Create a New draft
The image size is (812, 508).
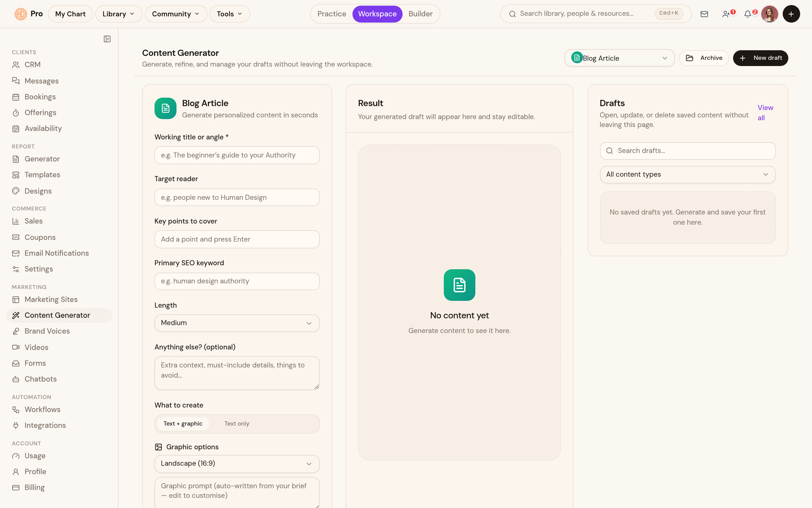pyautogui.click(x=760, y=58)
